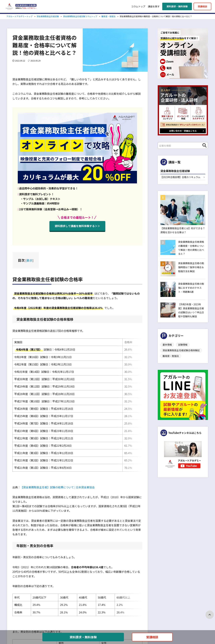
Task: Open ranked article 1 about 何ができる
Action: coord(183,214)
